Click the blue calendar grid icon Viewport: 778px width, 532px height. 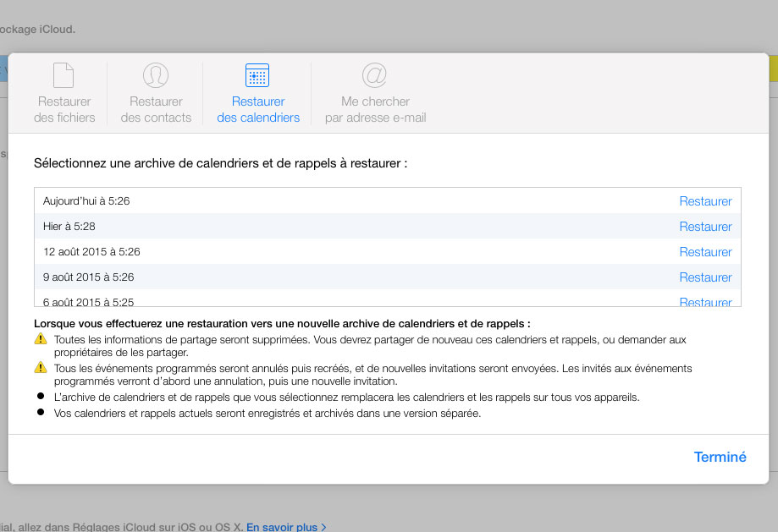[x=257, y=75]
